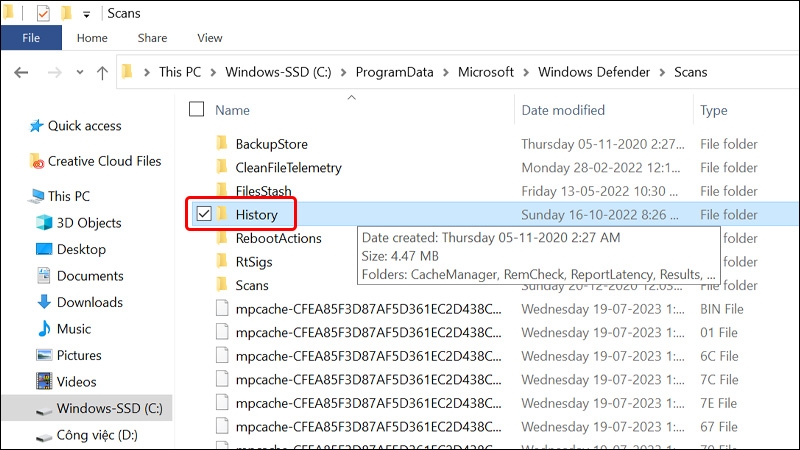Click the New folder icon in title bar
The height and width of the screenshot is (450, 800).
click(x=66, y=13)
